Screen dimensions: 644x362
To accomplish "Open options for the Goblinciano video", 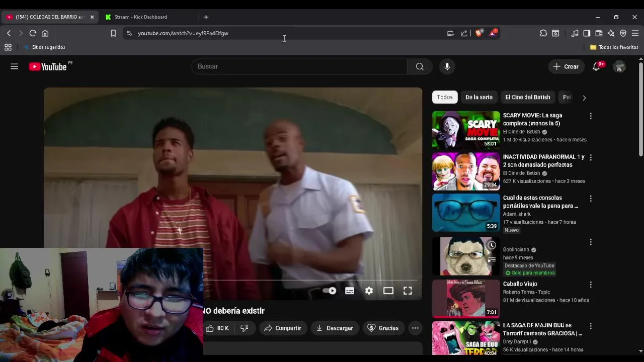I will point(591,242).
